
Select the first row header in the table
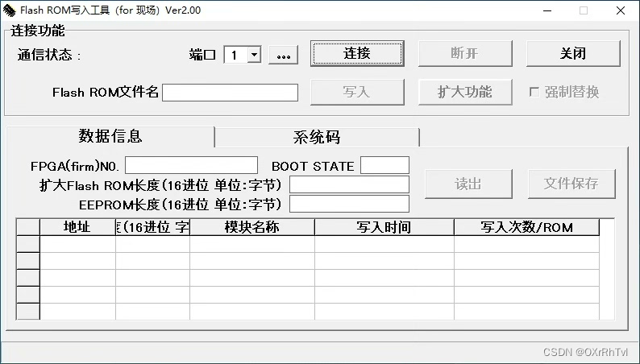[x=28, y=244]
